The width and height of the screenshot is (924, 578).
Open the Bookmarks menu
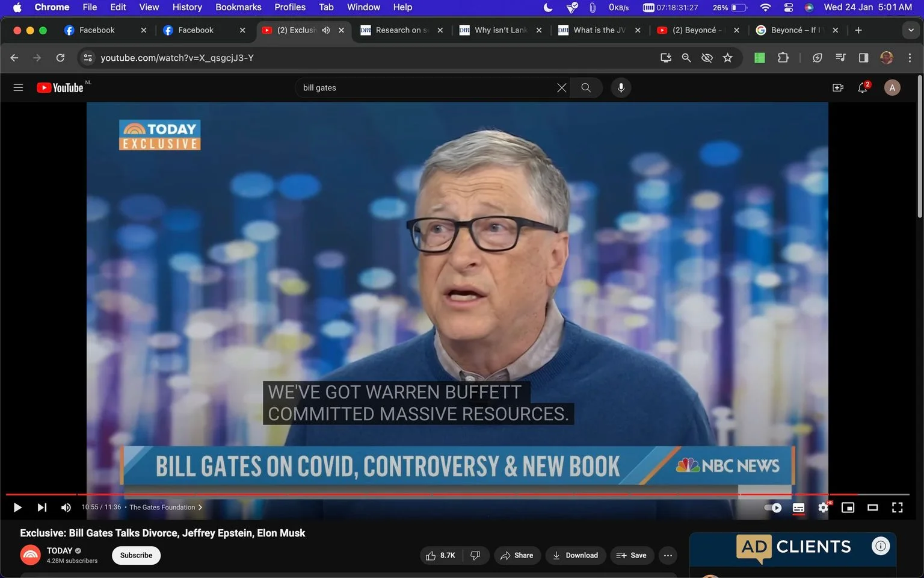click(238, 7)
